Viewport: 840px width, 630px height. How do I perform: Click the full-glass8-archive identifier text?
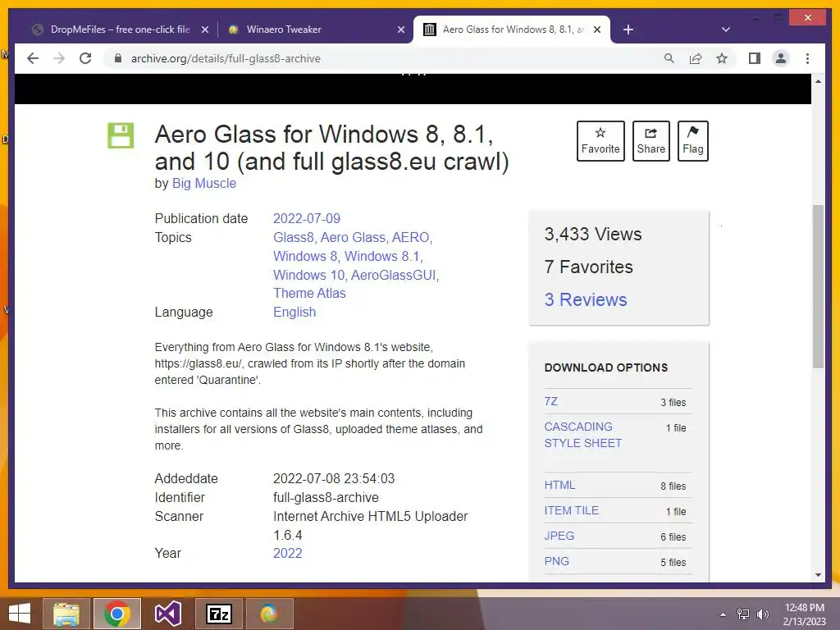point(326,498)
